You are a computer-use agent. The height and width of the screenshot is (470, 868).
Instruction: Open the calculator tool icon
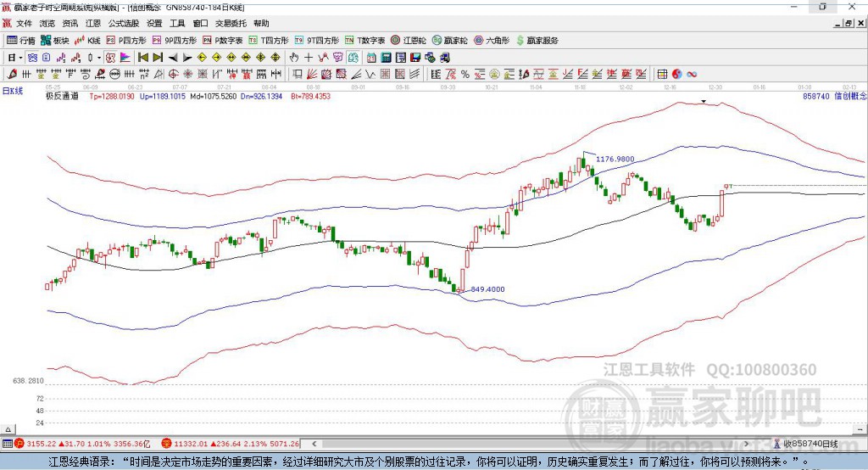pos(386,58)
